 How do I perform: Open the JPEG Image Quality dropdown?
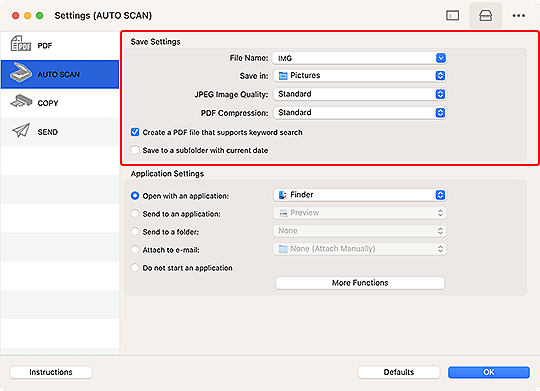click(360, 94)
